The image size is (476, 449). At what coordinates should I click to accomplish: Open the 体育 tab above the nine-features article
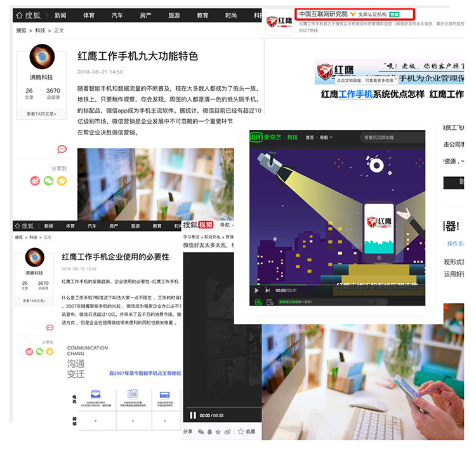pos(89,15)
